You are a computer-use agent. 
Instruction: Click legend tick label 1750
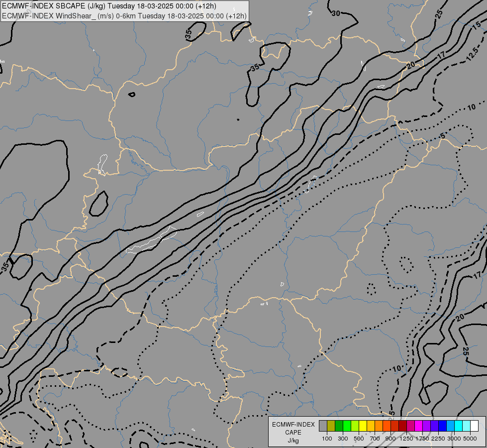422,439
